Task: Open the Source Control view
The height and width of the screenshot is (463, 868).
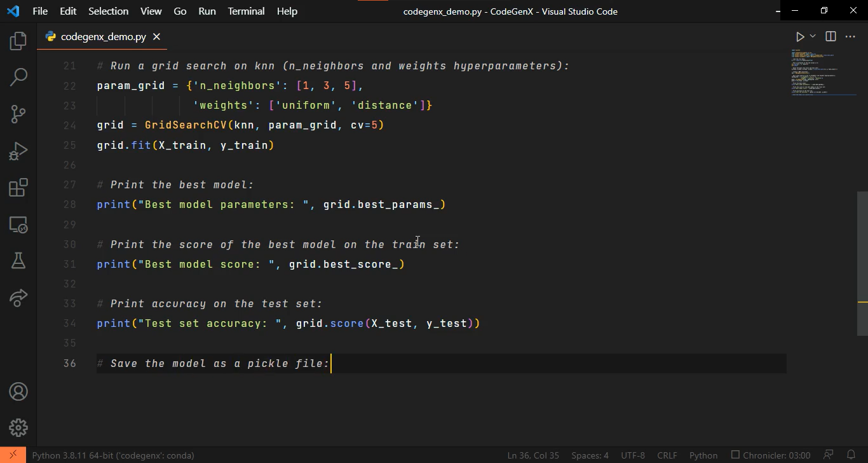Action: (18, 114)
